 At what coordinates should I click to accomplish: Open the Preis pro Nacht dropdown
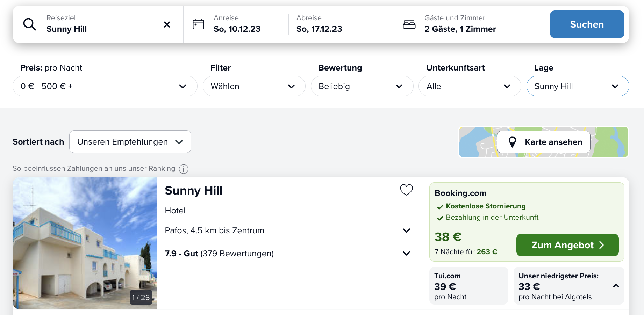[105, 86]
